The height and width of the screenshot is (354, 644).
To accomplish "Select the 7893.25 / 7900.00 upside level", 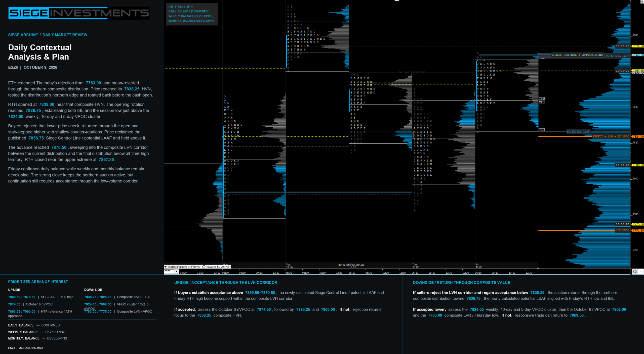I will coord(22,312).
